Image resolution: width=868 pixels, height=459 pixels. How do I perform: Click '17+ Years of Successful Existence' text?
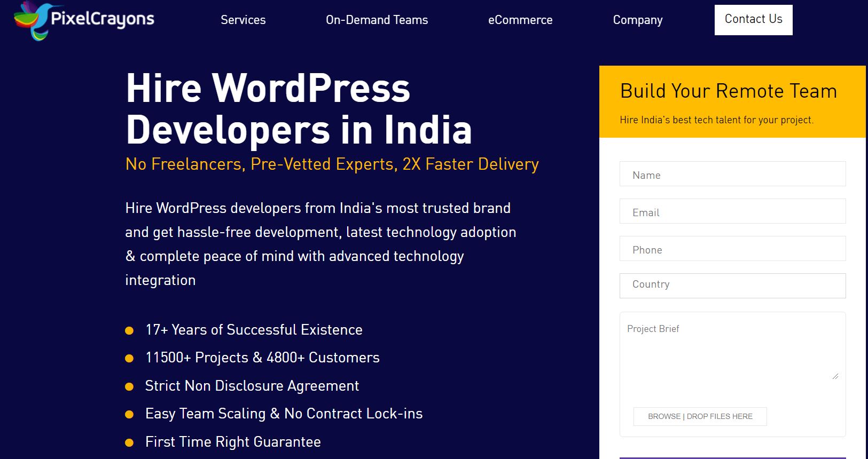pyautogui.click(x=254, y=330)
